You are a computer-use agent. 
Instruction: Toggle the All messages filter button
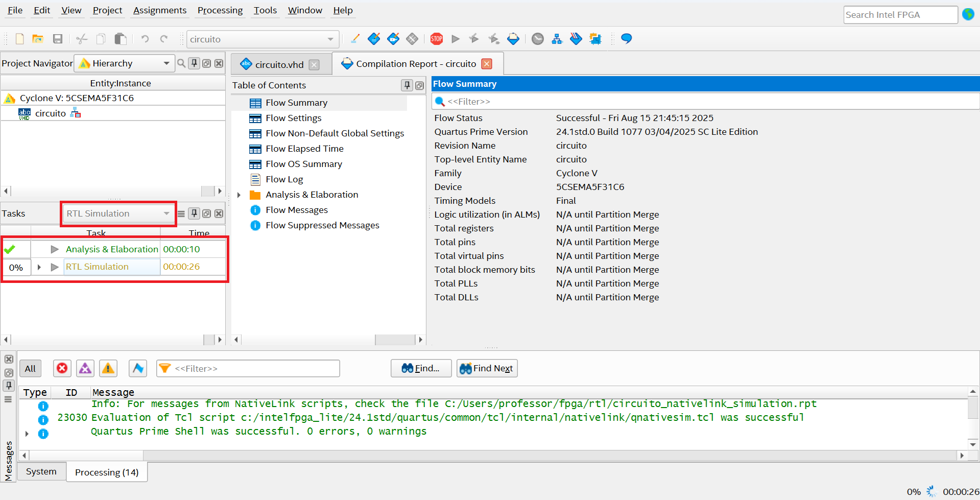click(30, 368)
